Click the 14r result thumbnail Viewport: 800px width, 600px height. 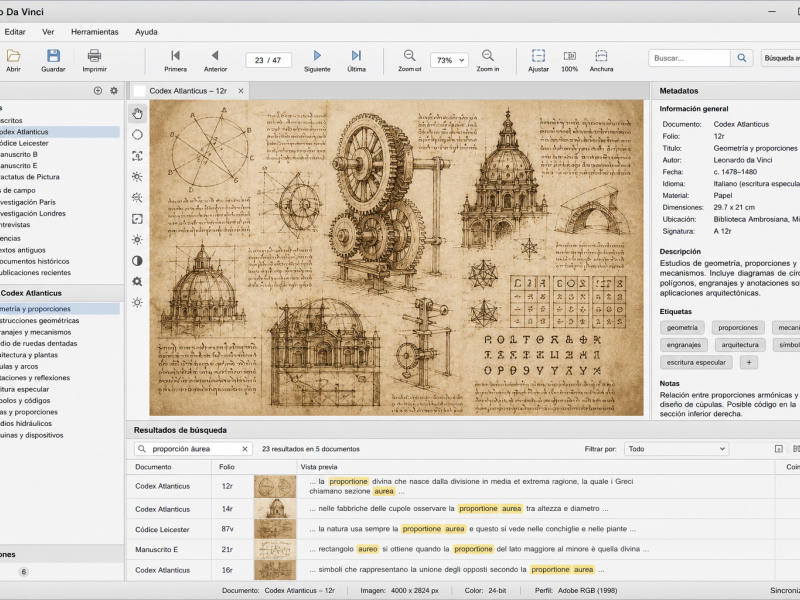point(275,509)
